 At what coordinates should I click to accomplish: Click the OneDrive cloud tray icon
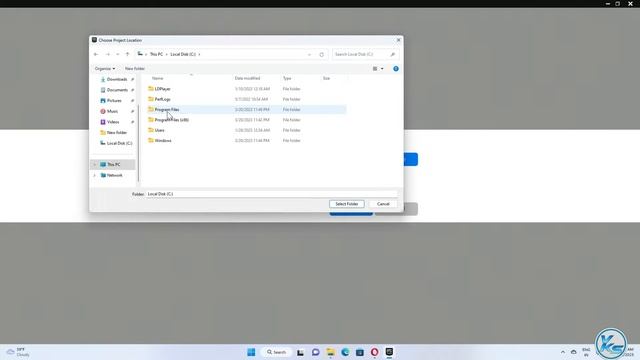pyautogui.click(x=573, y=352)
